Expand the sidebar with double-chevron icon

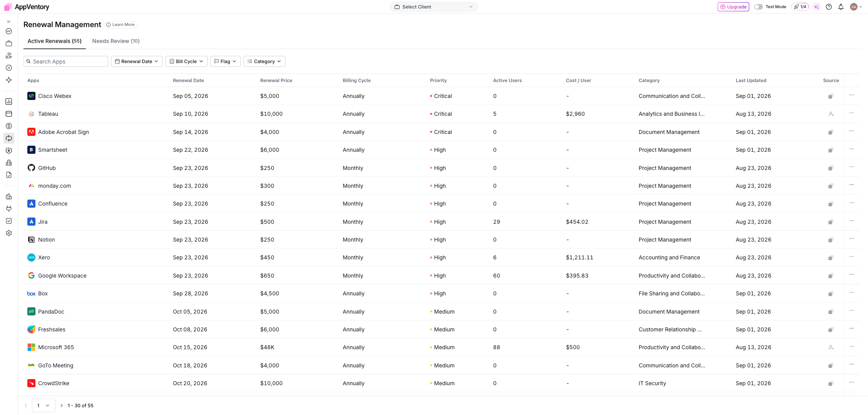coord(9,22)
